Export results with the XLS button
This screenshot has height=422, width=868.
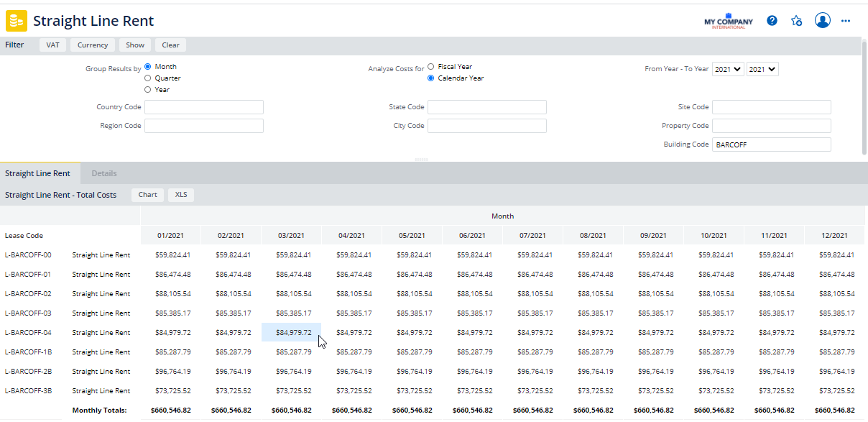[181, 195]
